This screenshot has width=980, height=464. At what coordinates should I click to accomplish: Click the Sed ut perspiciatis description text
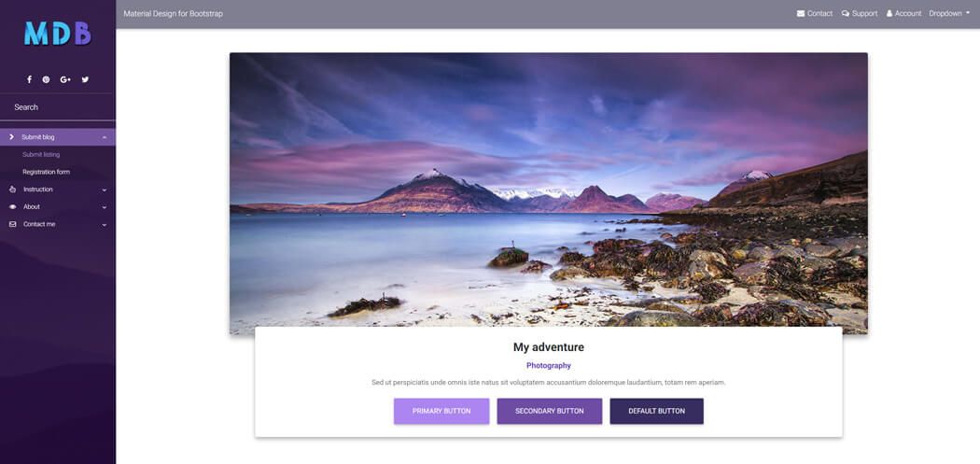point(549,382)
